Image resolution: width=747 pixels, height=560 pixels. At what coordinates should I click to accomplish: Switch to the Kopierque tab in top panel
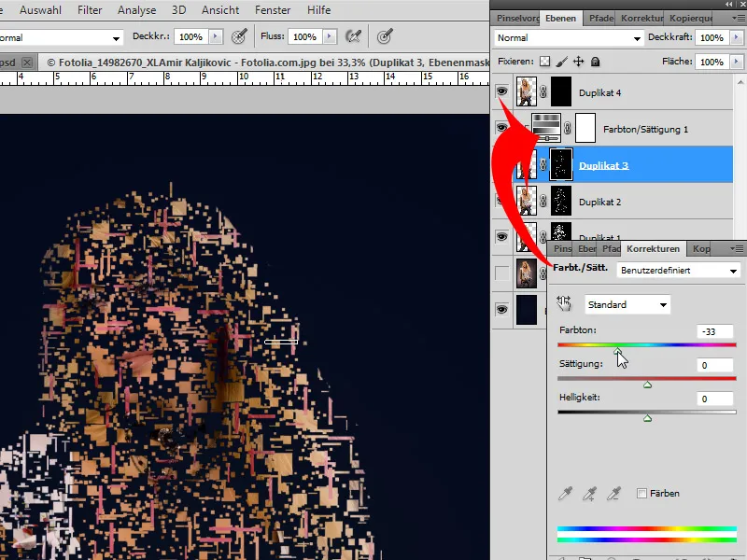690,18
